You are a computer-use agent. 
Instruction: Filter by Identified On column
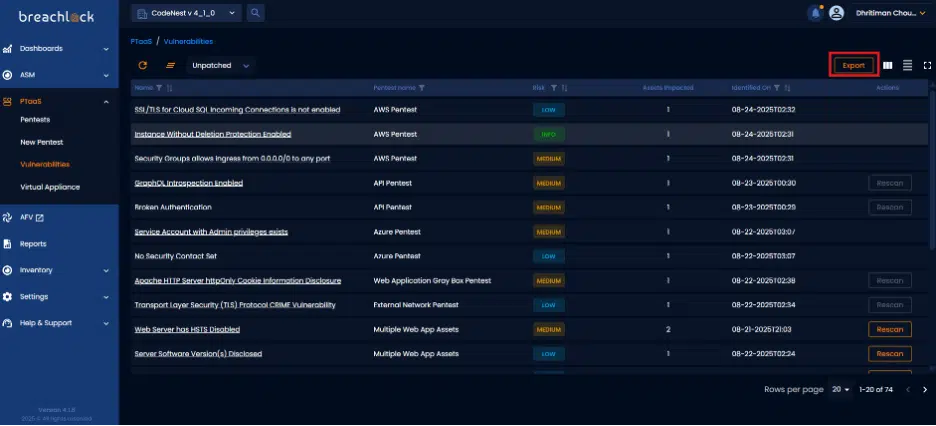pyautogui.click(x=777, y=88)
